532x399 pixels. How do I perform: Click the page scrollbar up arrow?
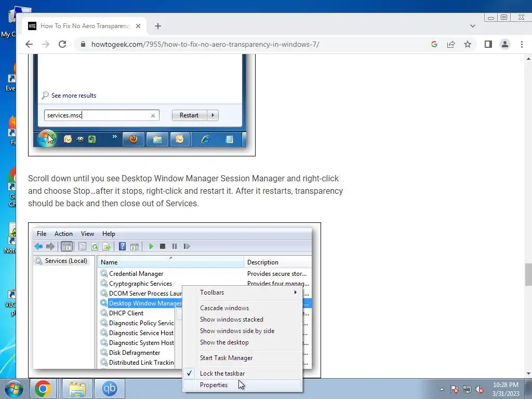(528, 59)
